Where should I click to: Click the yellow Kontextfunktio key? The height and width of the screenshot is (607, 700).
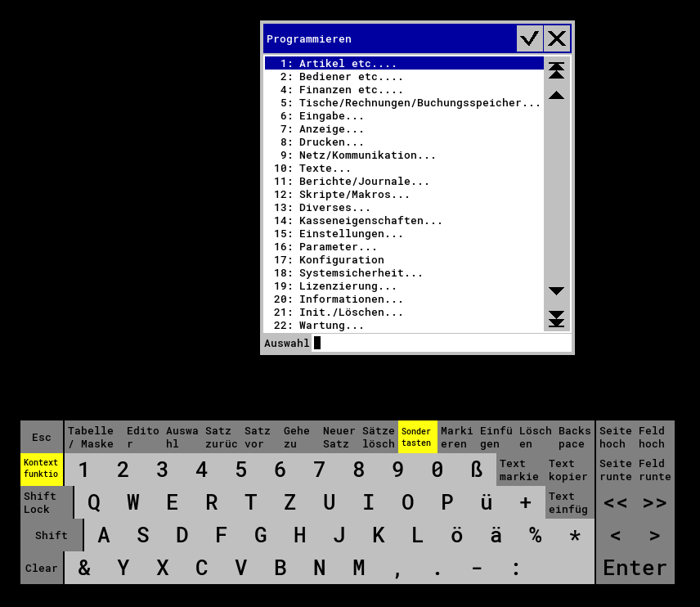pyautogui.click(x=41, y=469)
